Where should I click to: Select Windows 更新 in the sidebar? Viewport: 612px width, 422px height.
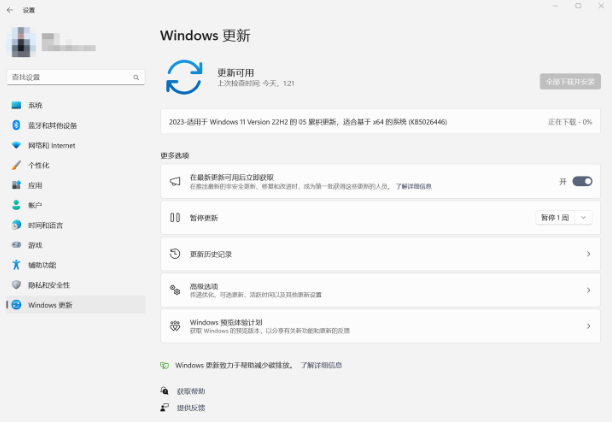pyautogui.click(x=76, y=304)
